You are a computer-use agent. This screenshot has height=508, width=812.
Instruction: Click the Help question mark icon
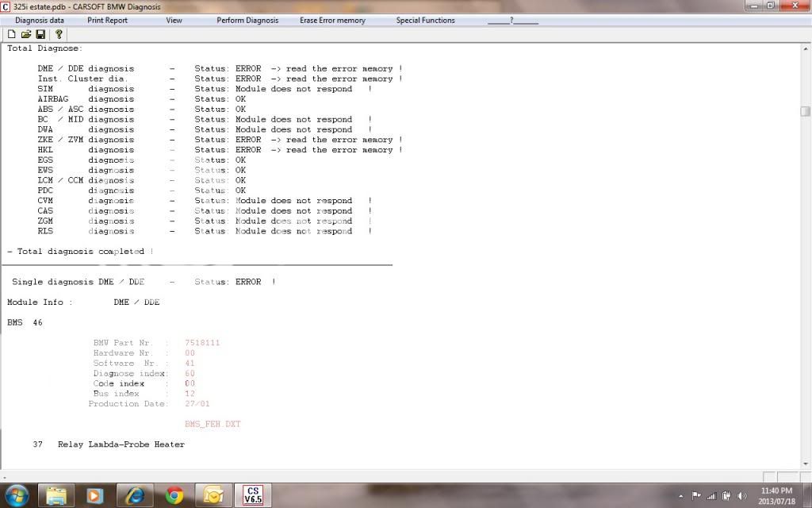point(59,34)
